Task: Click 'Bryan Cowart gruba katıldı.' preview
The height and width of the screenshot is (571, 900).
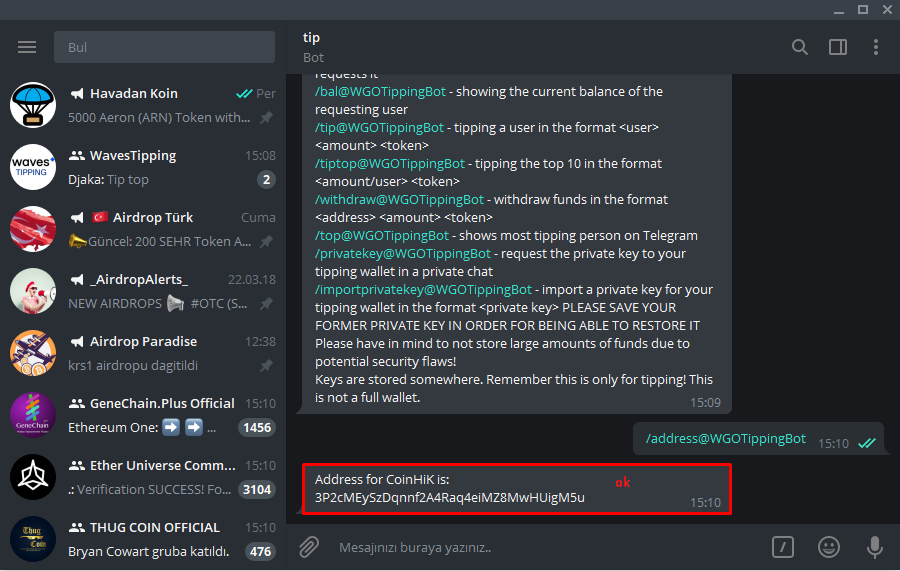Action: (149, 551)
